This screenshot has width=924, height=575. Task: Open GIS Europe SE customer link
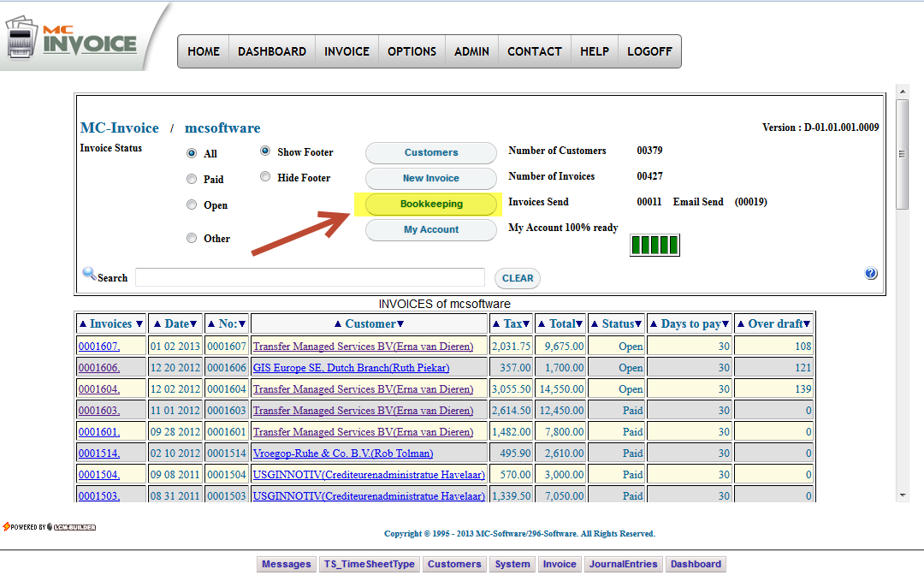[352, 368]
